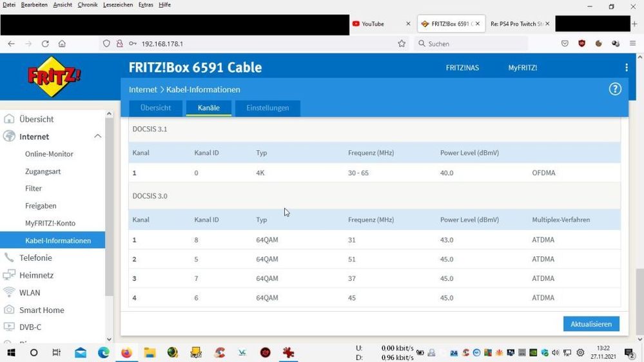Open Cortana search circle in taskbar
Viewport: 644px width, 362px height.
click(x=34, y=352)
